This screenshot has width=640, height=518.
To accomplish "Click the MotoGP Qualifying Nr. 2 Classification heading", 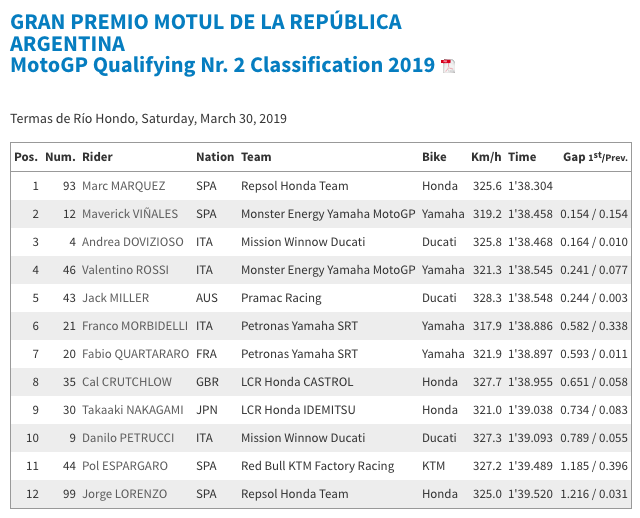I will tap(223, 65).
